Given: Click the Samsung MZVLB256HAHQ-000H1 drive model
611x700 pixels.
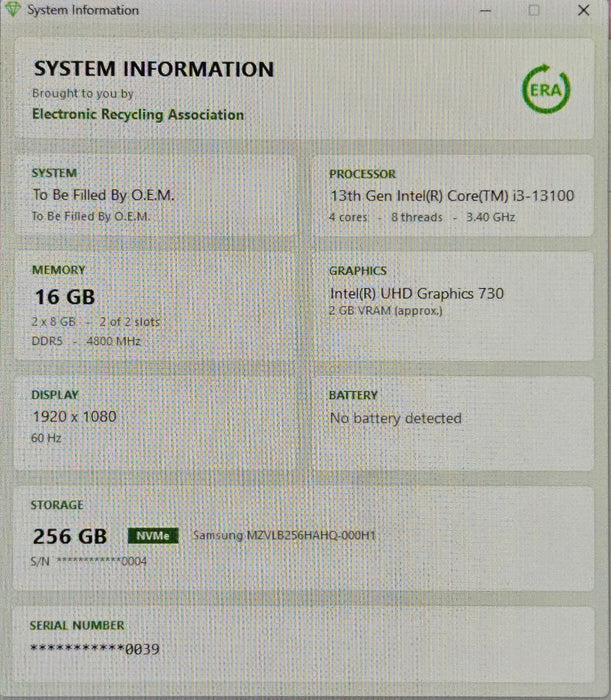Looking at the screenshot, I should 284,535.
